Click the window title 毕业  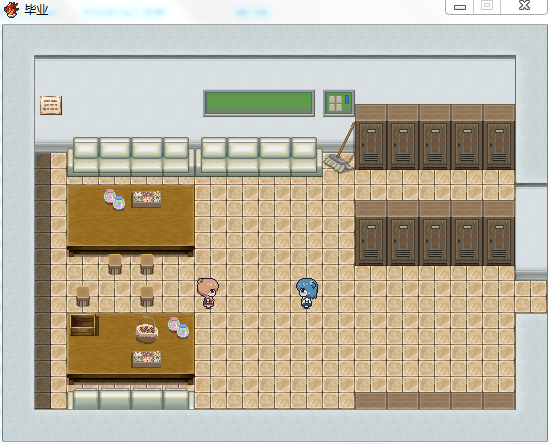[36, 9]
